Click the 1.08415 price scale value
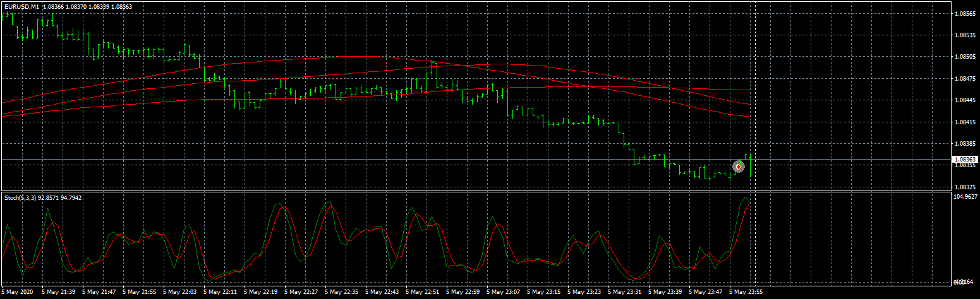The image size is (980, 299). point(966,122)
